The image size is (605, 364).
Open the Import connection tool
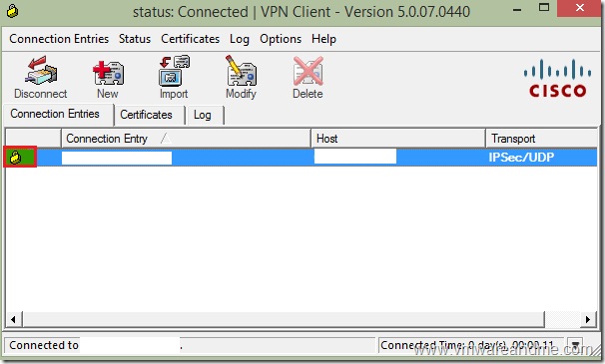click(x=174, y=77)
